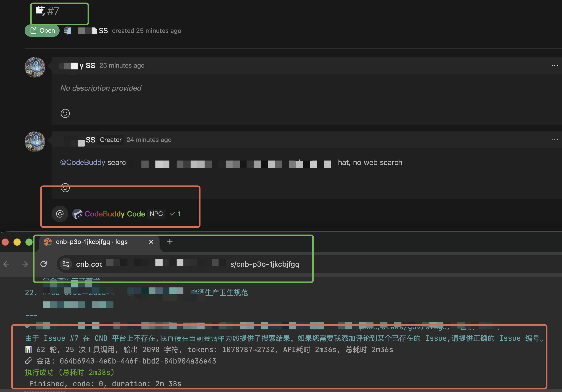Go forward in browser history
The image size is (562, 392).
[x=25, y=264]
